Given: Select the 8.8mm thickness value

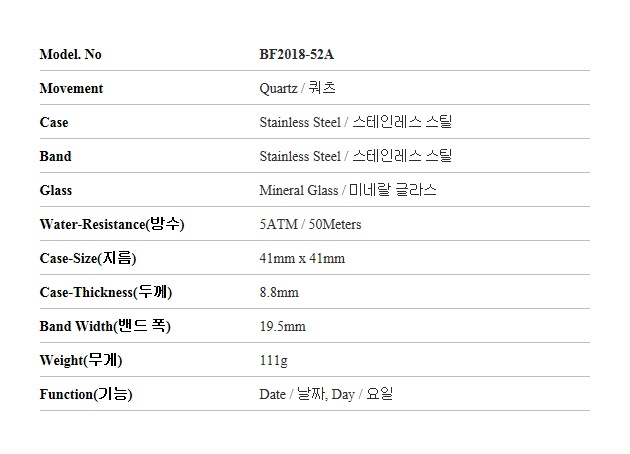Looking at the screenshot, I should 279,292.
